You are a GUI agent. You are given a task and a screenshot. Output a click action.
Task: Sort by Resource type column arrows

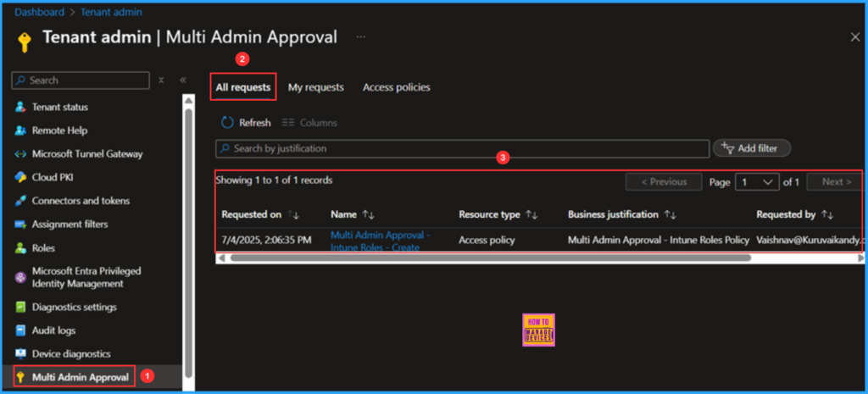click(531, 214)
